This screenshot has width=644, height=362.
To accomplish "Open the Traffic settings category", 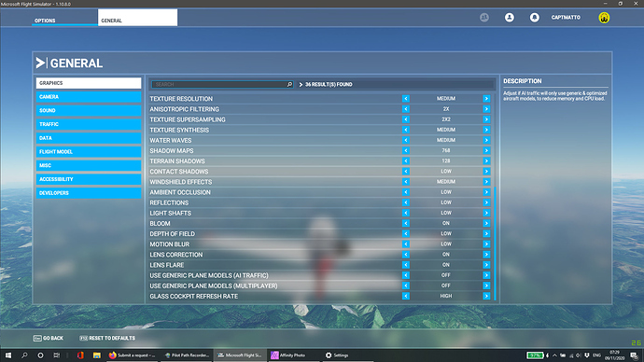I will tap(89, 124).
